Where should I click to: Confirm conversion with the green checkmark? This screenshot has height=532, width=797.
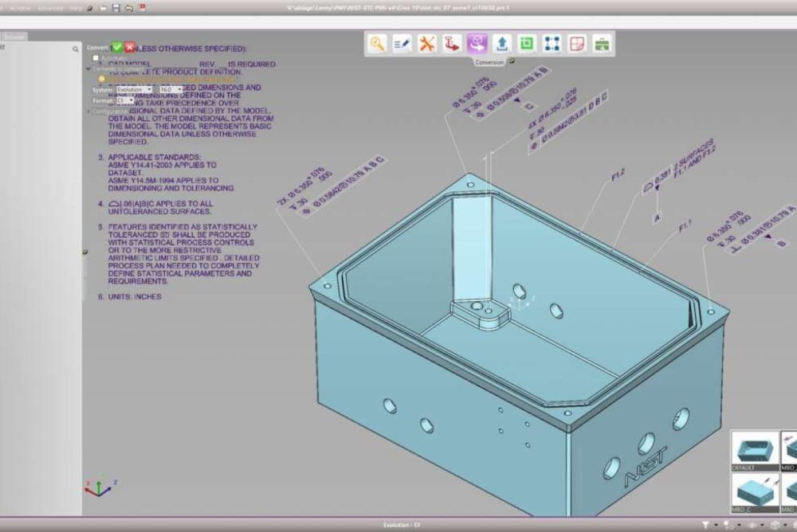pos(117,47)
